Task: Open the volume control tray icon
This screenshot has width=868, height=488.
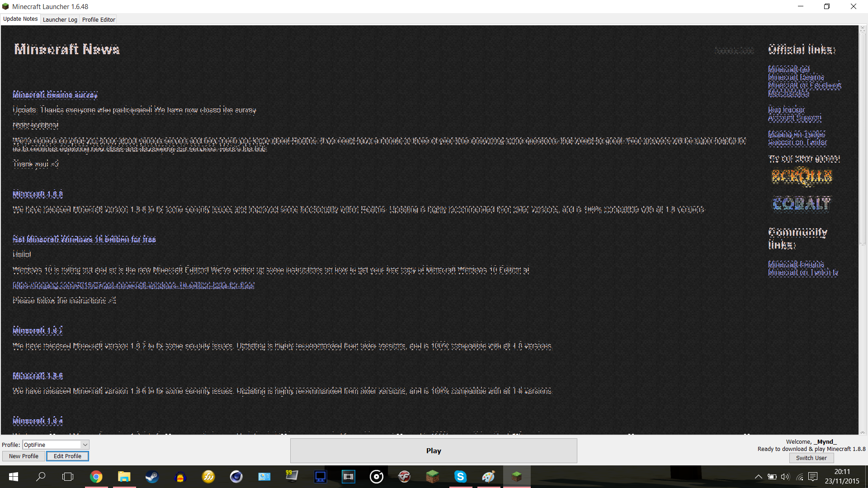Action: [785, 477]
